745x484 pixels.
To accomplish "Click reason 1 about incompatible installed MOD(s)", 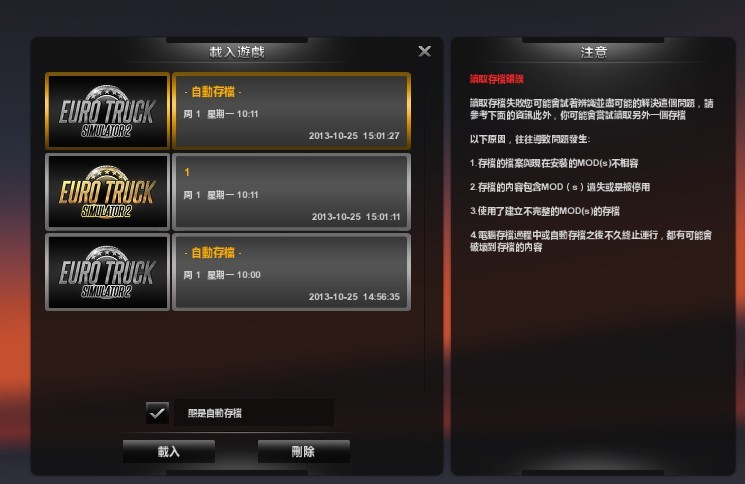I will tap(554, 163).
